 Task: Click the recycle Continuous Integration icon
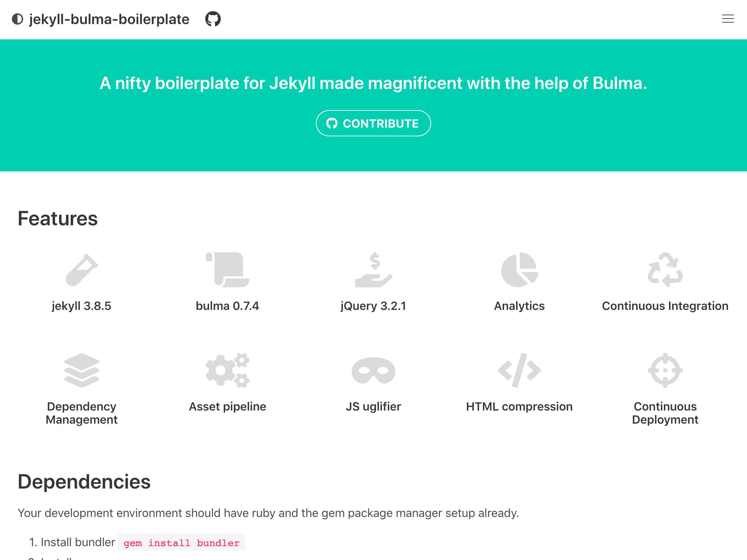click(665, 270)
